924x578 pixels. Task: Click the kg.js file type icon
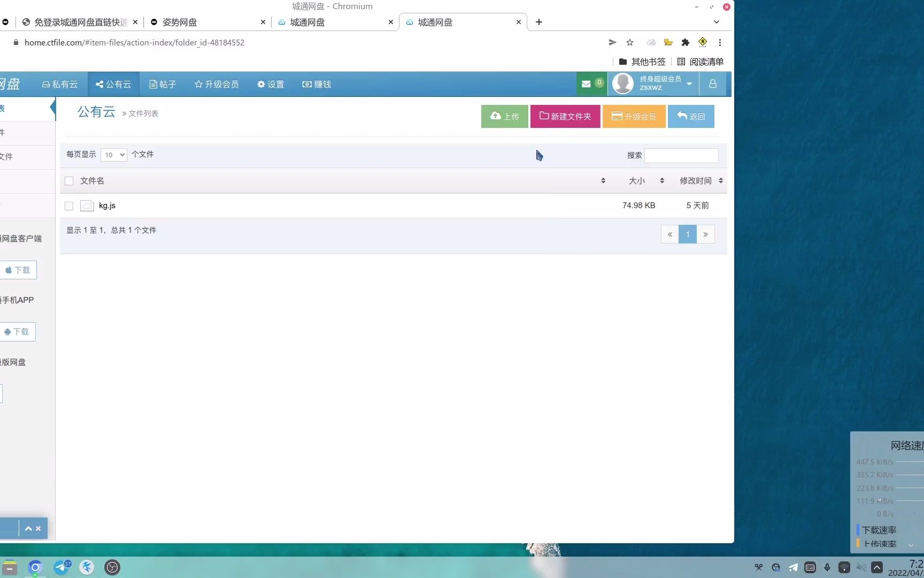click(x=87, y=206)
